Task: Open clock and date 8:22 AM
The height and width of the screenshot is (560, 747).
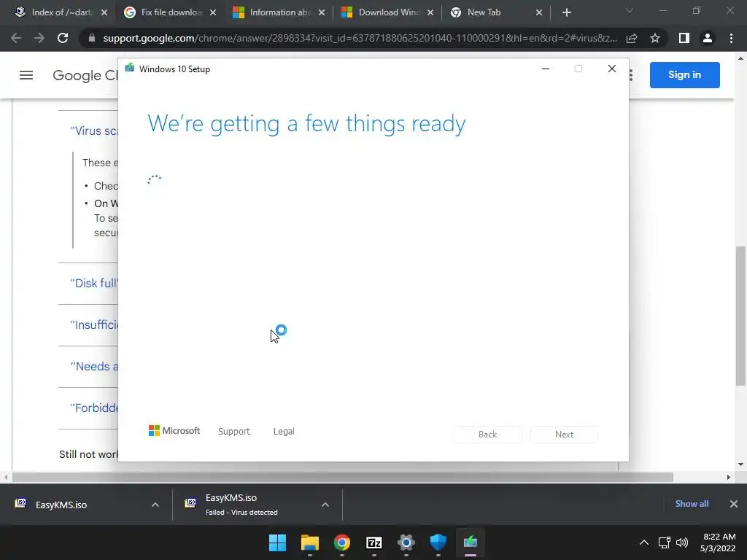Action: (x=719, y=542)
